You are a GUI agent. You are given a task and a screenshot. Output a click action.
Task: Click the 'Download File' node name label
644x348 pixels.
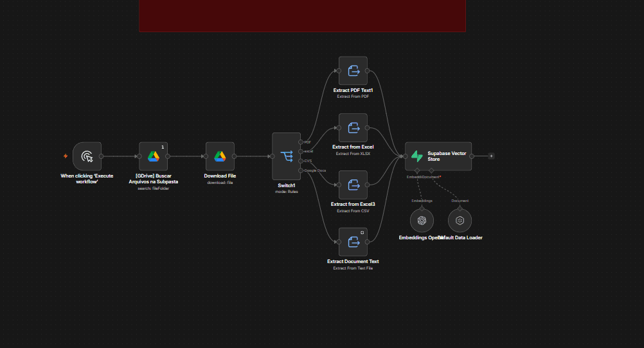click(x=220, y=176)
